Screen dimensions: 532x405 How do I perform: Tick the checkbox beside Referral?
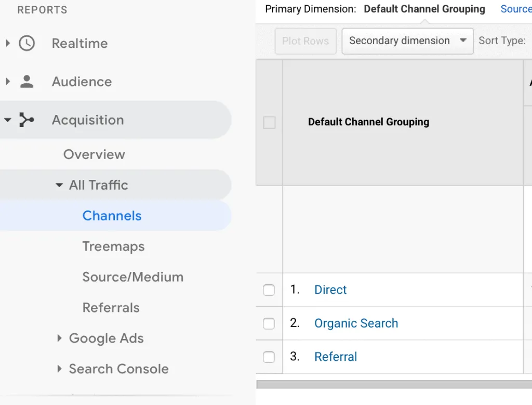(x=269, y=357)
